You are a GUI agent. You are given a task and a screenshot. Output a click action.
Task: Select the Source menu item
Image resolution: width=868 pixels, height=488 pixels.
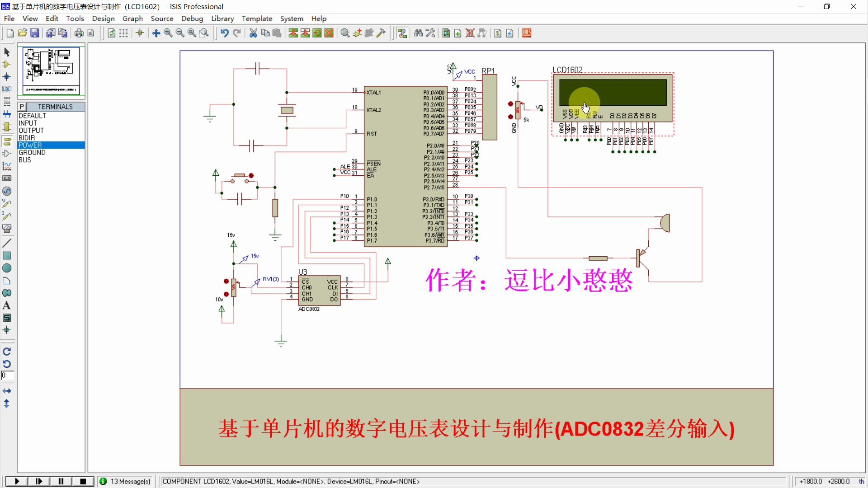click(x=161, y=19)
